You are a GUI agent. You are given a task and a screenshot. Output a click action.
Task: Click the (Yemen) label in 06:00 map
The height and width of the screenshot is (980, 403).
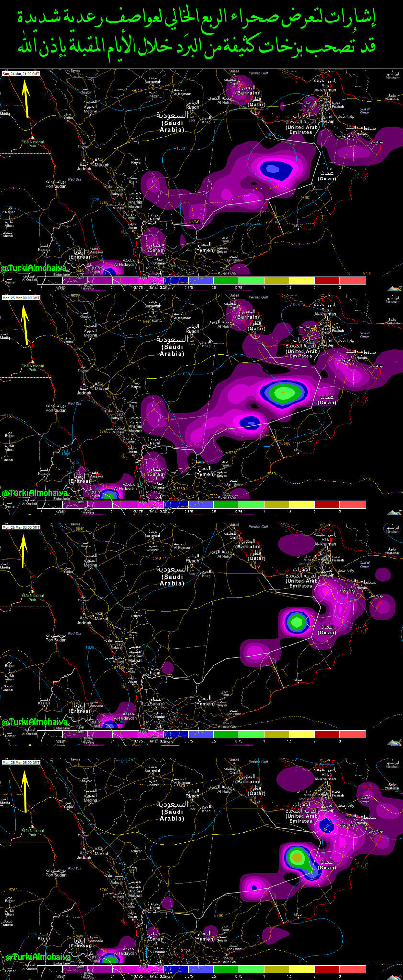click(205, 938)
